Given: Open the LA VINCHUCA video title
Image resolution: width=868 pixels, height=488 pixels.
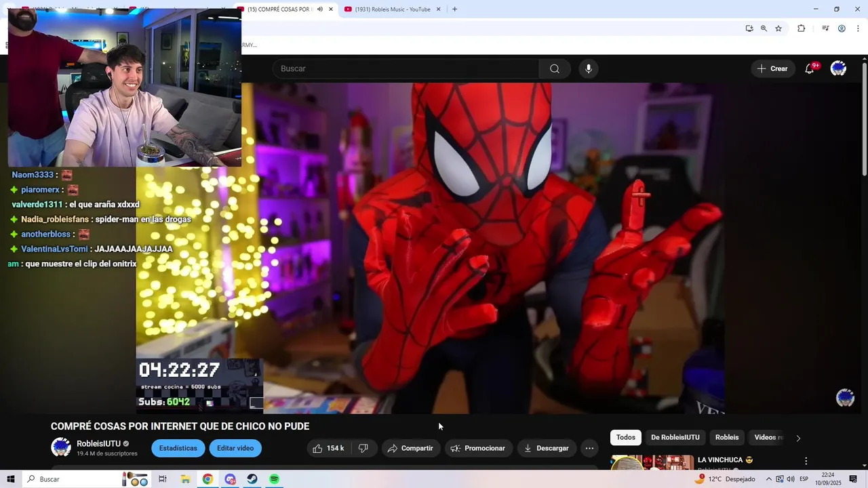Looking at the screenshot, I should click(725, 460).
